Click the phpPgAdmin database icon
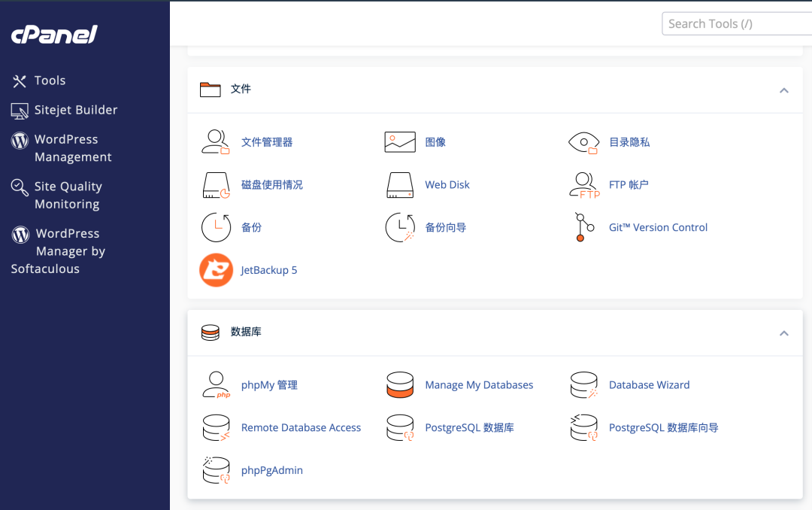This screenshot has height=510, width=812. (216, 470)
